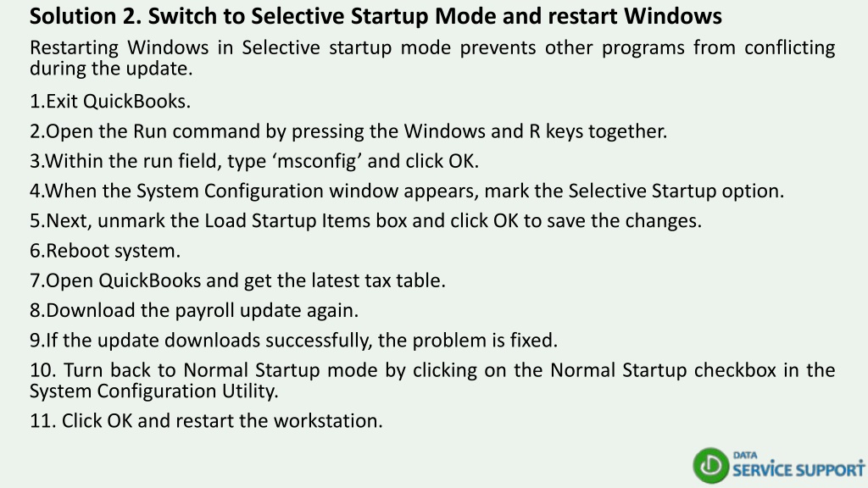868x488 pixels.
Task: Click step 4 about System Configuration window
Action: (407, 191)
